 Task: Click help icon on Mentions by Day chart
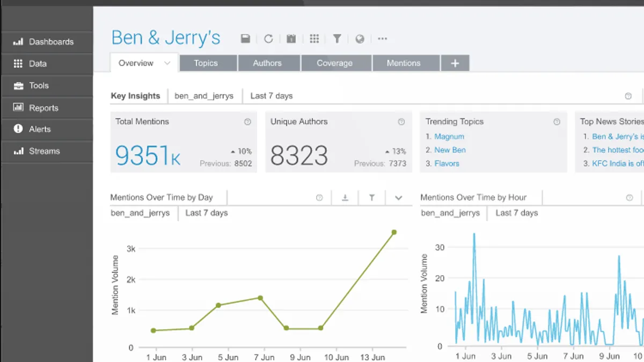pyautogui.click(x=319, y=198)
